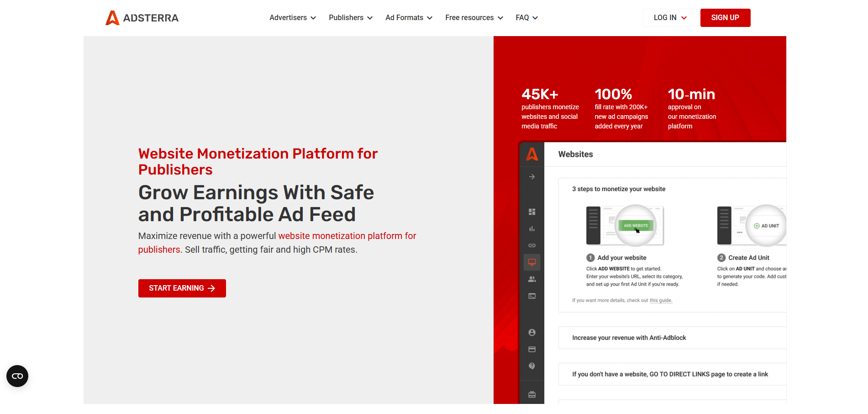Click the bar chart statistics sidebar icon
The width and height of the screenshot is (868, 414).
[x=532, y=229]
